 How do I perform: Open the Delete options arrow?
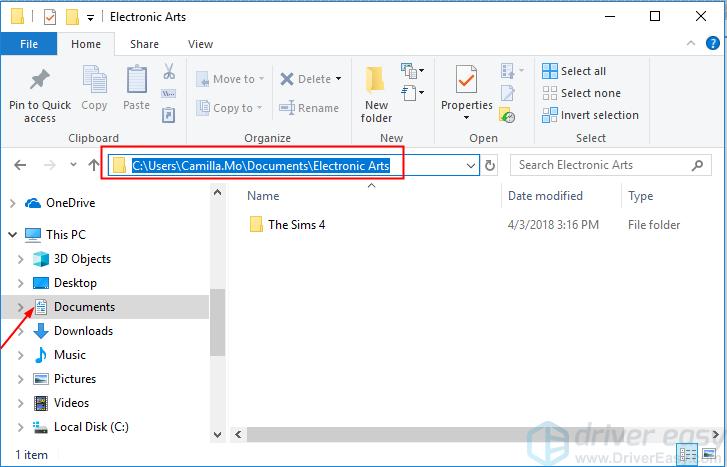click(338, 79)
